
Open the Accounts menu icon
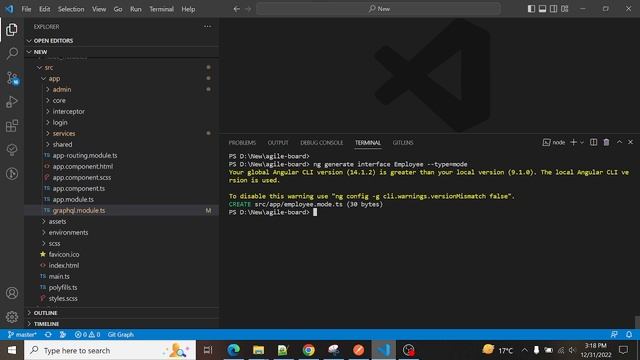coord(12,293)
